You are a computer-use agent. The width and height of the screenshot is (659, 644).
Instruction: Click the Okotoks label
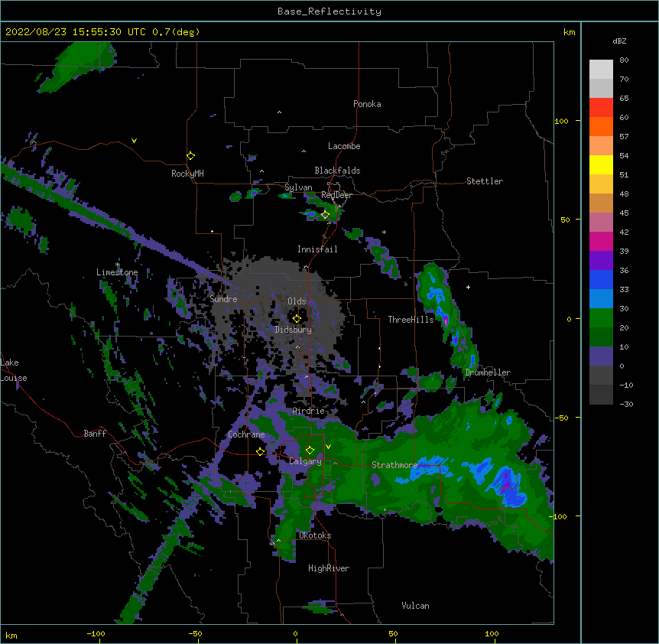click(x=315, y=535)
